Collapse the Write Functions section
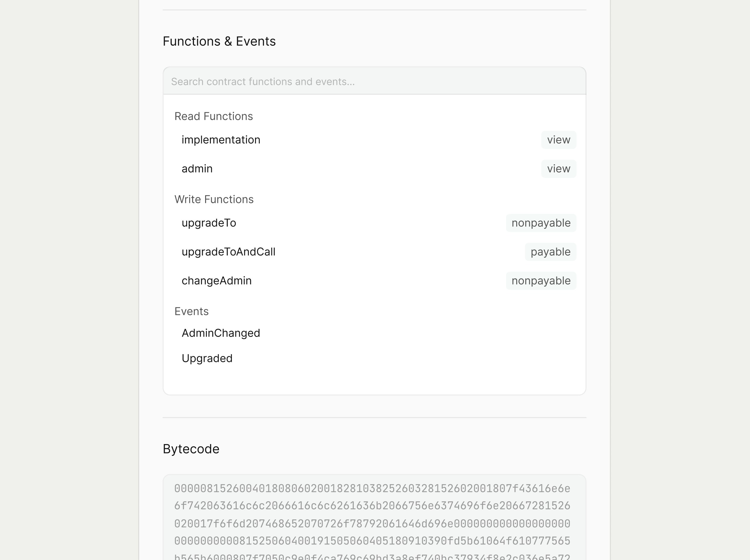Viewport: 750px width, 560px height. click(x=214, y=199)
